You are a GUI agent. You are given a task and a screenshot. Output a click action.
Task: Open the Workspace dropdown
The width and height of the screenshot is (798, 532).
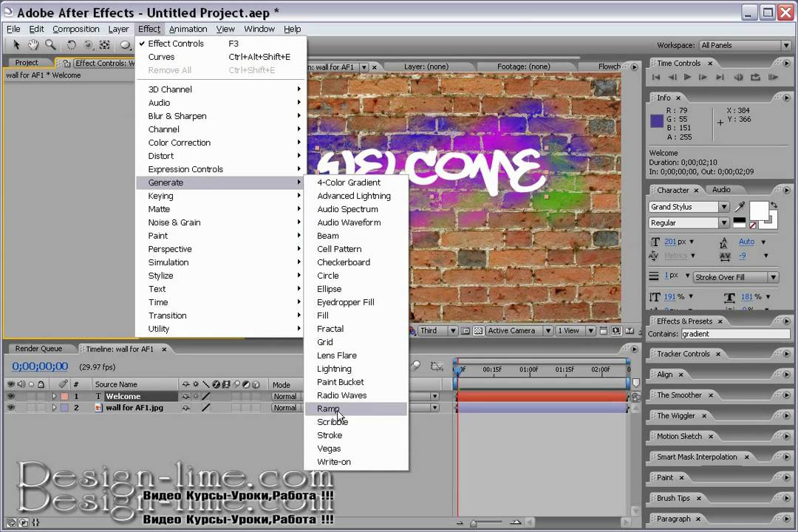click(745, 45)
